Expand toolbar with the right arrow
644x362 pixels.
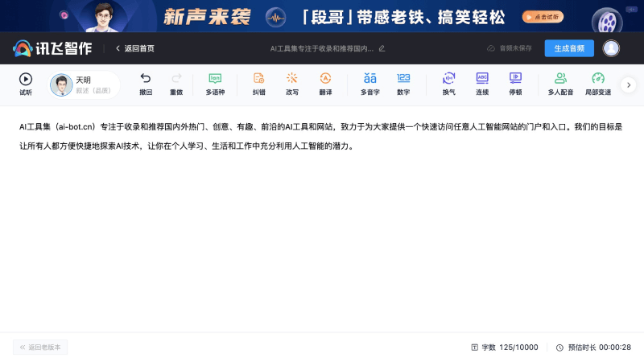629,84
